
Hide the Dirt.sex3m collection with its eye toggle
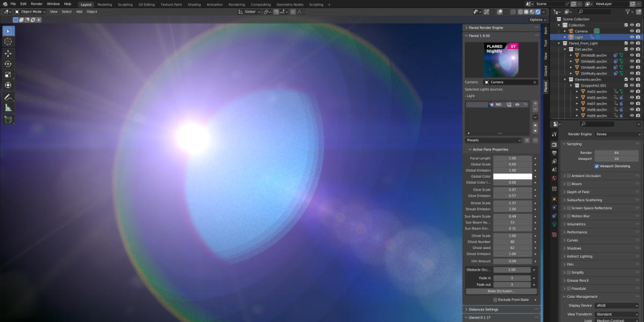point(632,49)
